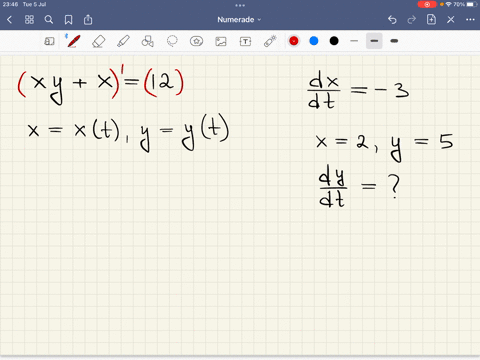The width and height of the screenshot is (480, 360).
Task: Toggle read-only mode icon
Action: (49, 41)
